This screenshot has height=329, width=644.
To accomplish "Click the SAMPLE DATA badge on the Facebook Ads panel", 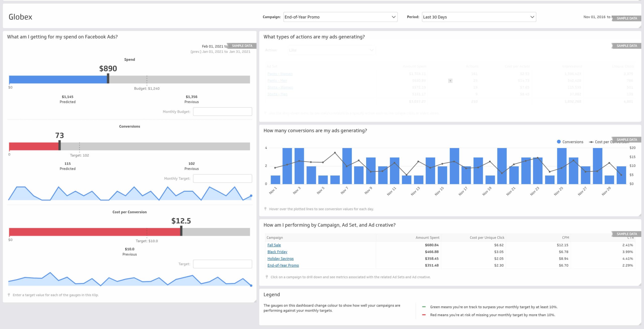I will tap(242, 46).
